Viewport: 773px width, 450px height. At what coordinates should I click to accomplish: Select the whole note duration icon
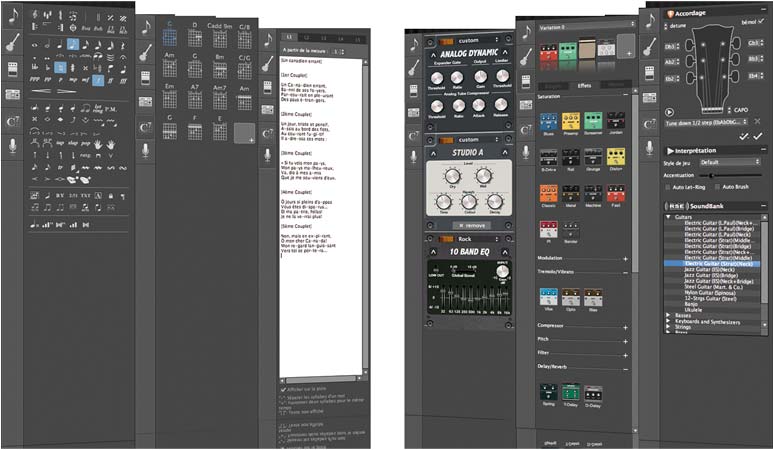[x=35, y=45]
